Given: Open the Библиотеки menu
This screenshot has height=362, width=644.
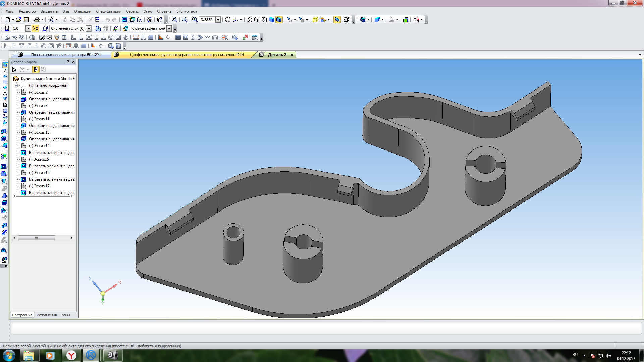Looking at the screenshot, I should point(186,11).
